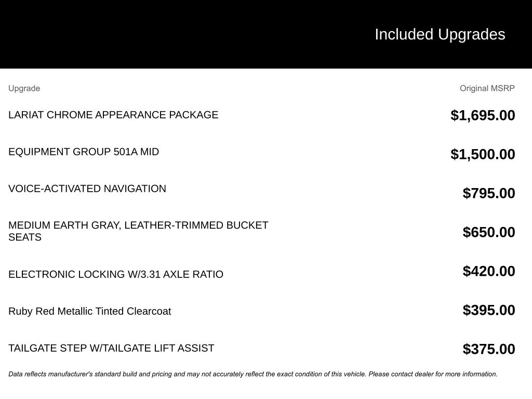Click the $1,500.00 price value
532x399 pixels.
coord(483,154)
